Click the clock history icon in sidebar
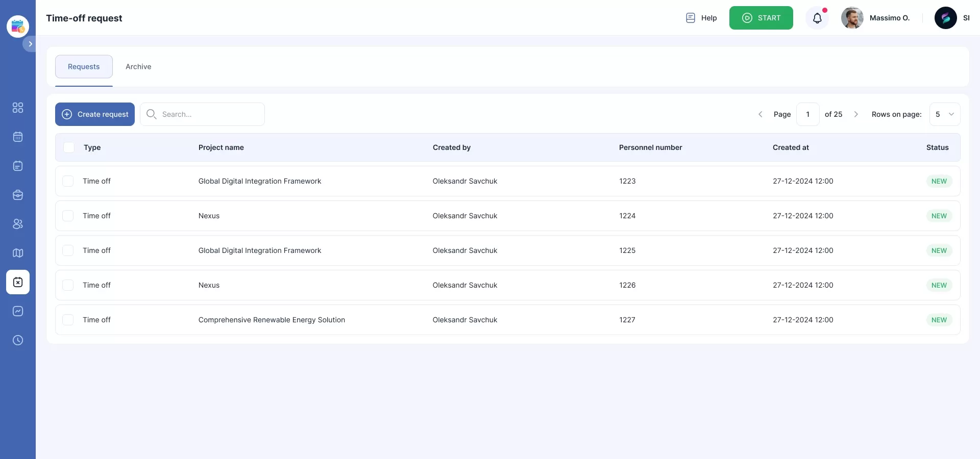Screen dimensions: 980x459 click(18, 340)
